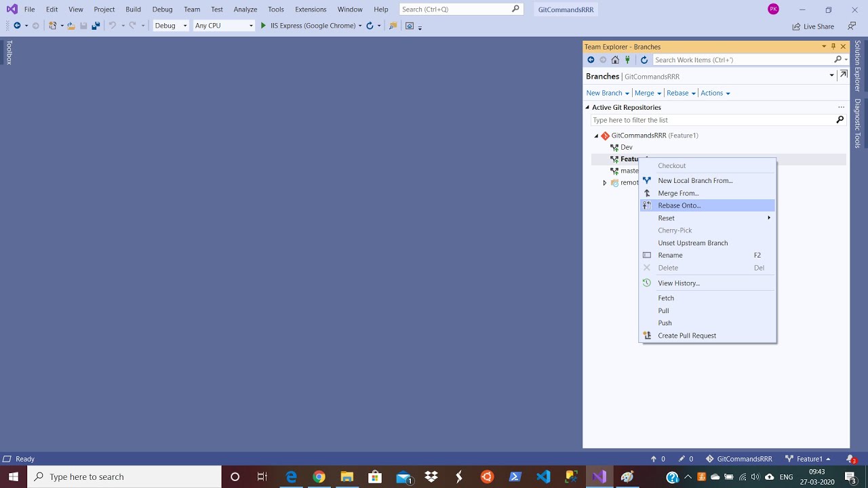Open the Extensions menu
The height and width of the screenshot is (488, 868).
pos(311,9)
